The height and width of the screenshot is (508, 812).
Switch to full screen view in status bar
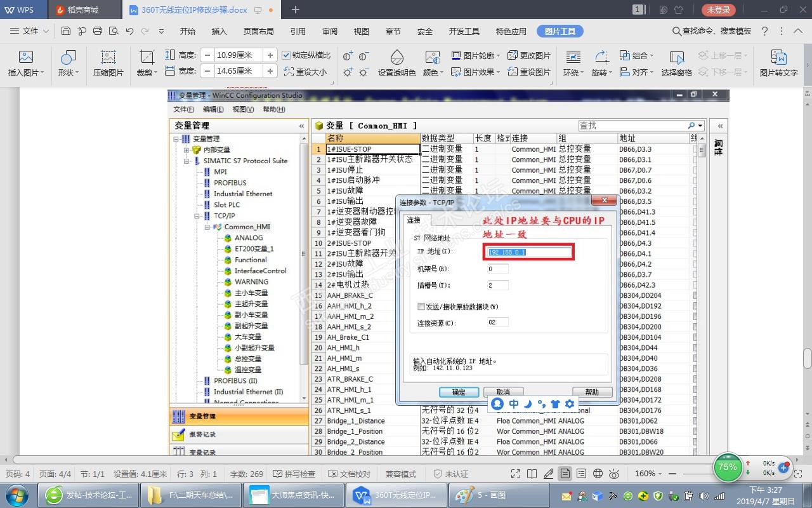coord(516,474)
